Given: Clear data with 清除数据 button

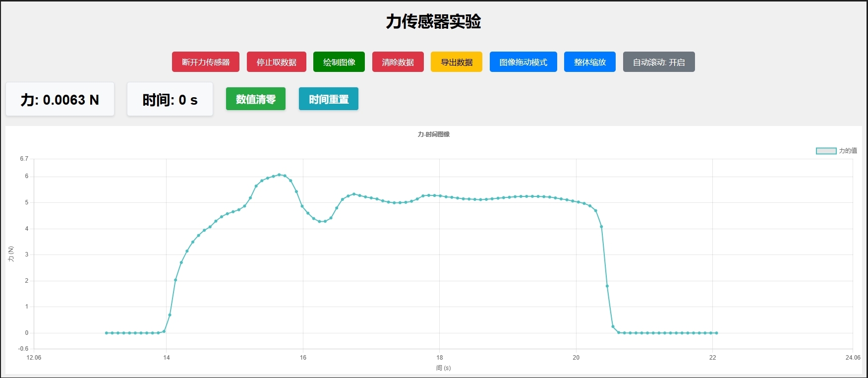Looking at the screenshot, I should coord(398,62).
